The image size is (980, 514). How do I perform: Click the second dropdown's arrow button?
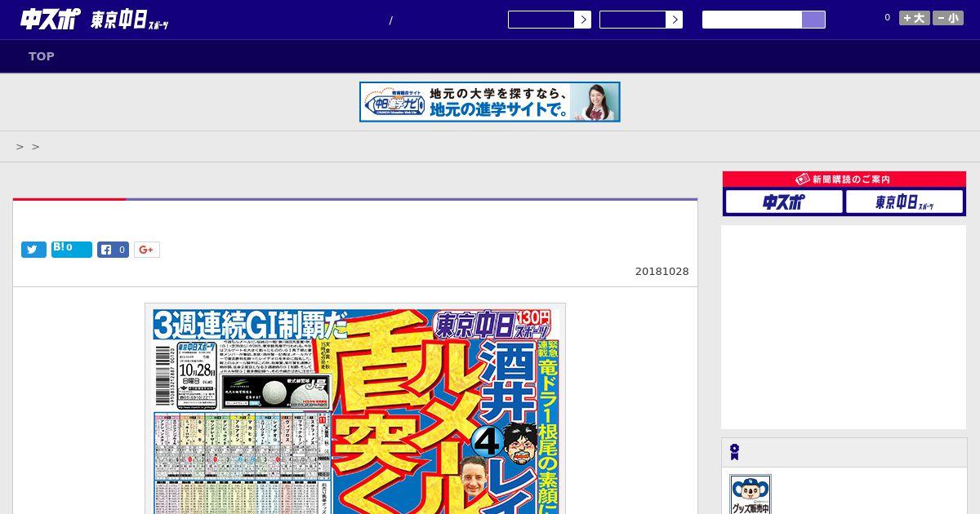[675, 20]
